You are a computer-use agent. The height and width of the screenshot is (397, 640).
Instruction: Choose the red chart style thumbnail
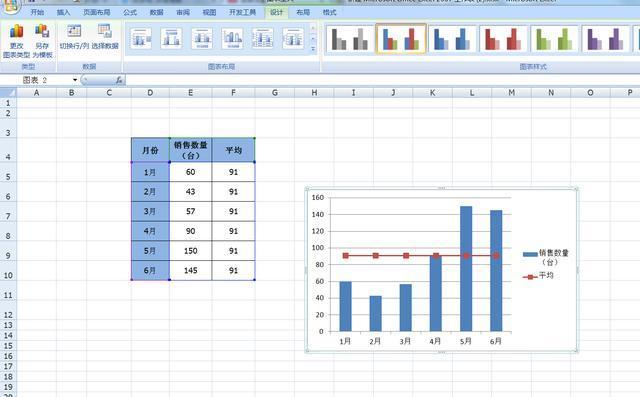coord(503,39)
